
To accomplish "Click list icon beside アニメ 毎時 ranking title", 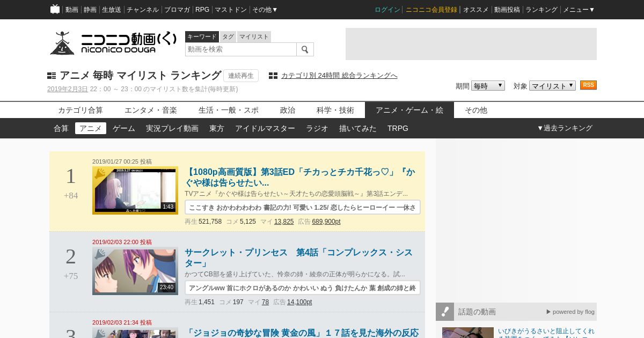I will (x=52, y=76).
